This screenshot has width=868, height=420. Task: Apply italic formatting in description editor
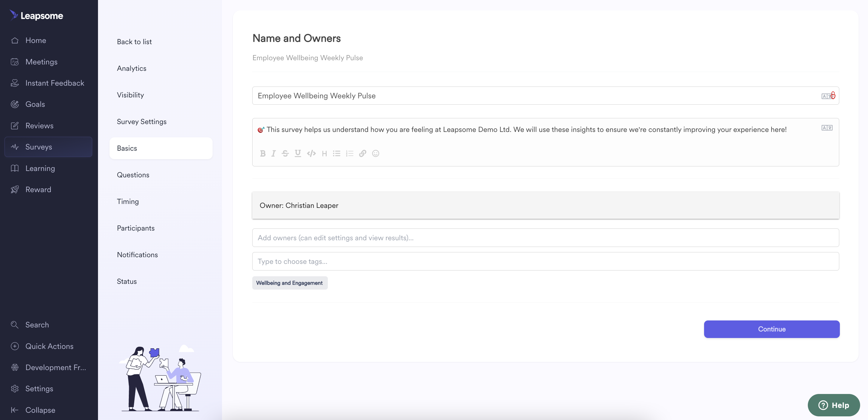coord(274,153)
